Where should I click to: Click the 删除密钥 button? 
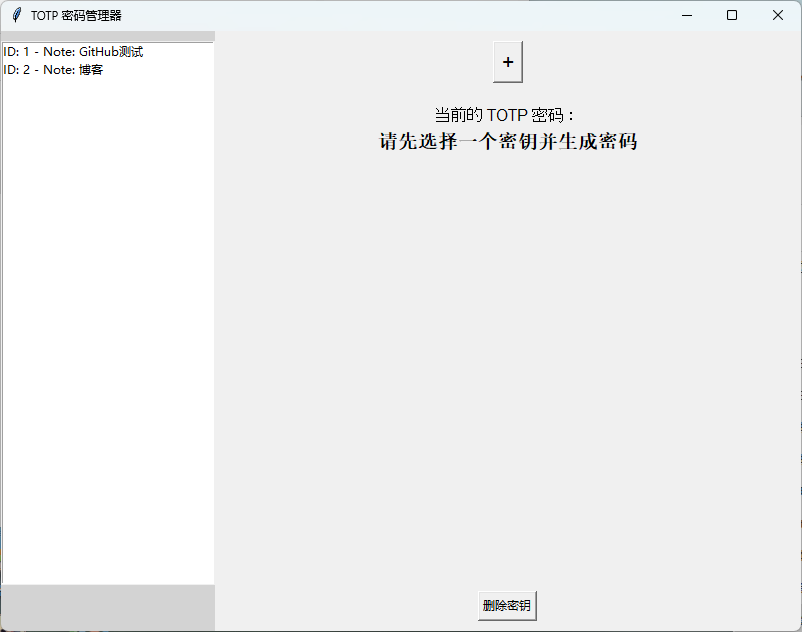[x=507, y=606]
